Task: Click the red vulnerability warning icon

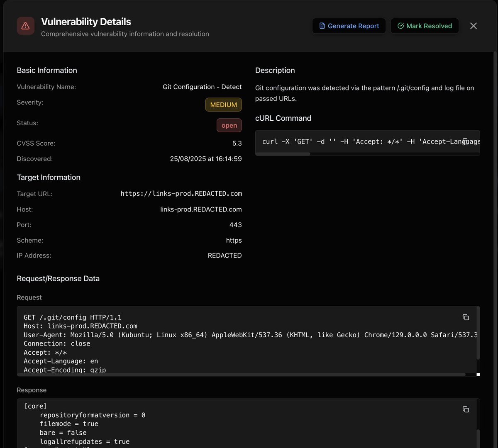Action: pos(25,26)
